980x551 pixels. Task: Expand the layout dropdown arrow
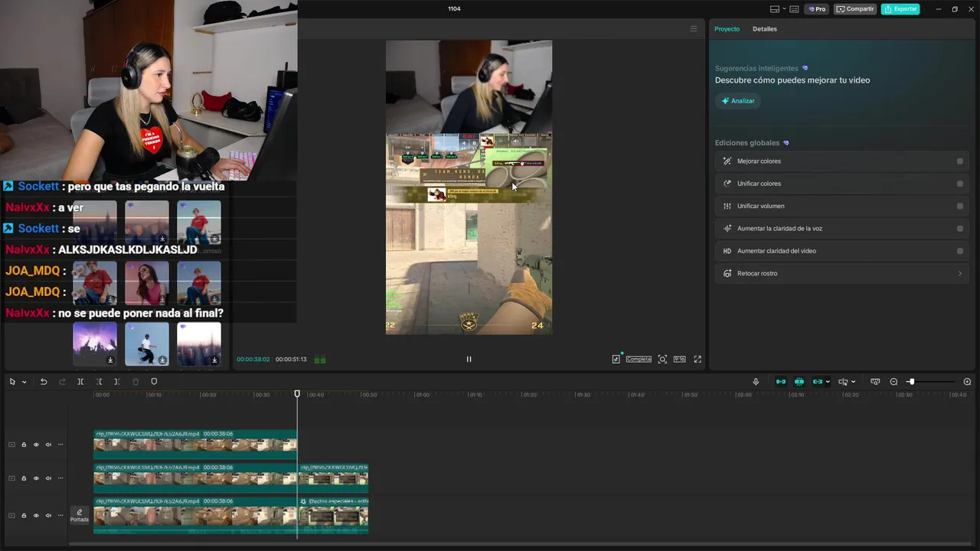782,9
